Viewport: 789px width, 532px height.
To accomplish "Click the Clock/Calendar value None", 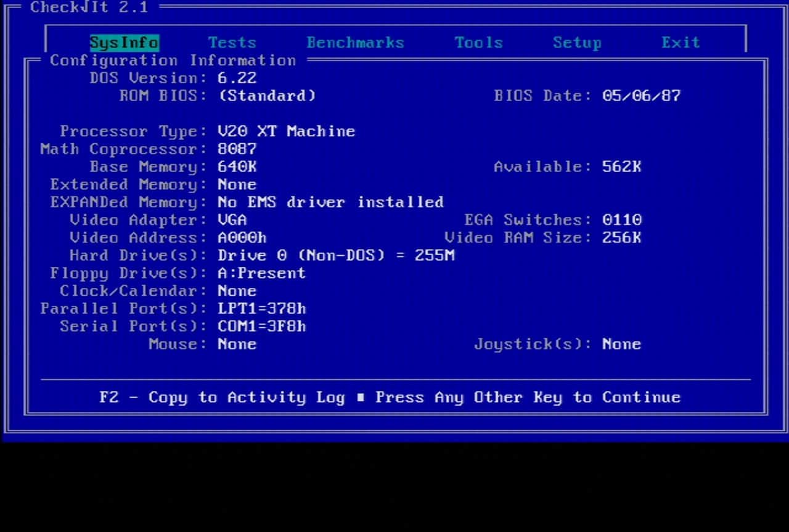I will coord(237,291).
